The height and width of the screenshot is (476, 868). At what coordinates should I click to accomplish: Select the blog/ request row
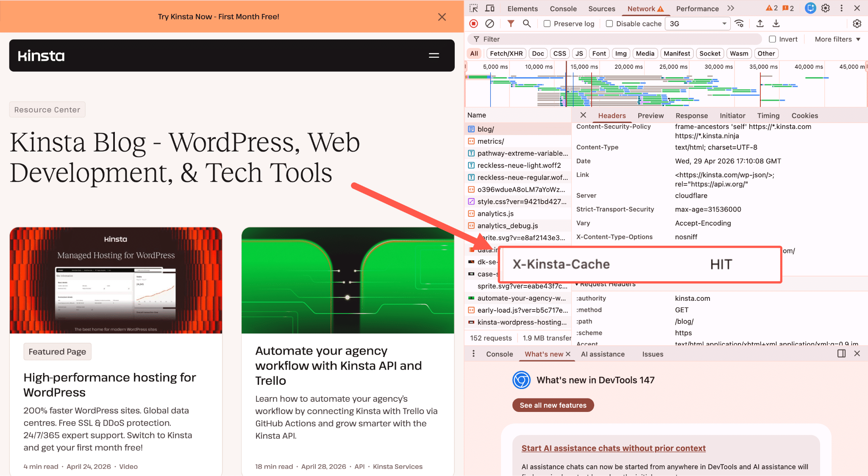point(518,129)
